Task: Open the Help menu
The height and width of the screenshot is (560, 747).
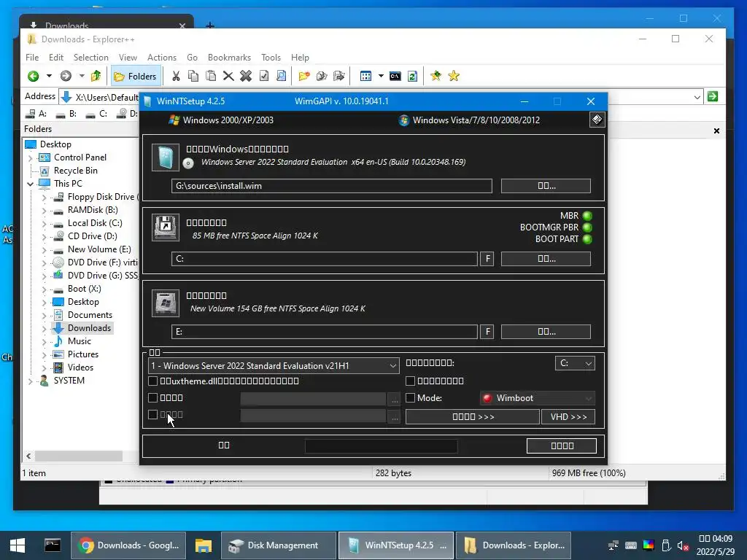Action: coord(300,57)
